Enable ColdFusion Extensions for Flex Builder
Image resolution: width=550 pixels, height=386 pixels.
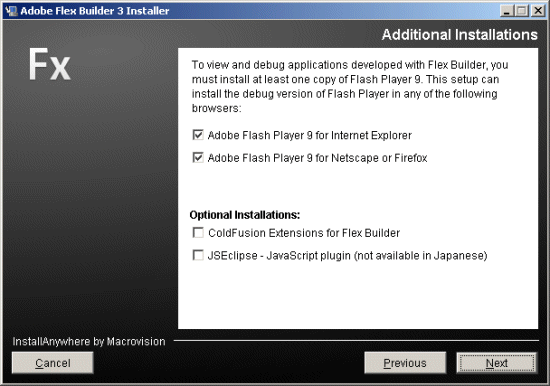coord(198,233)
